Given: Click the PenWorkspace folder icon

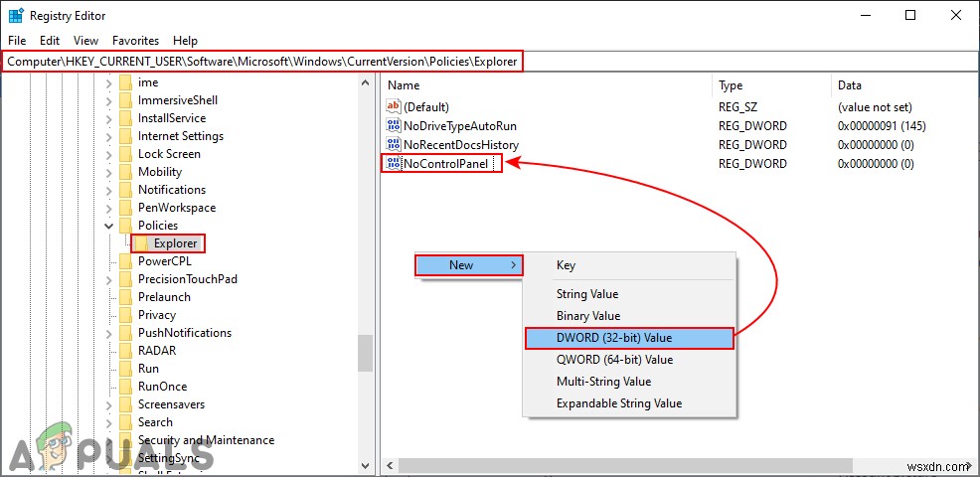Looking at the screenshot, I should tap(126, 208).
